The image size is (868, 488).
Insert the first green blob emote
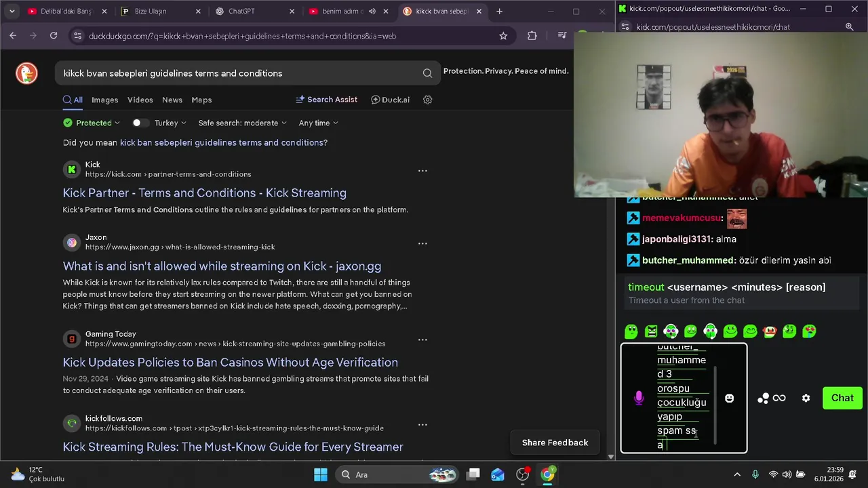(631, 331)
